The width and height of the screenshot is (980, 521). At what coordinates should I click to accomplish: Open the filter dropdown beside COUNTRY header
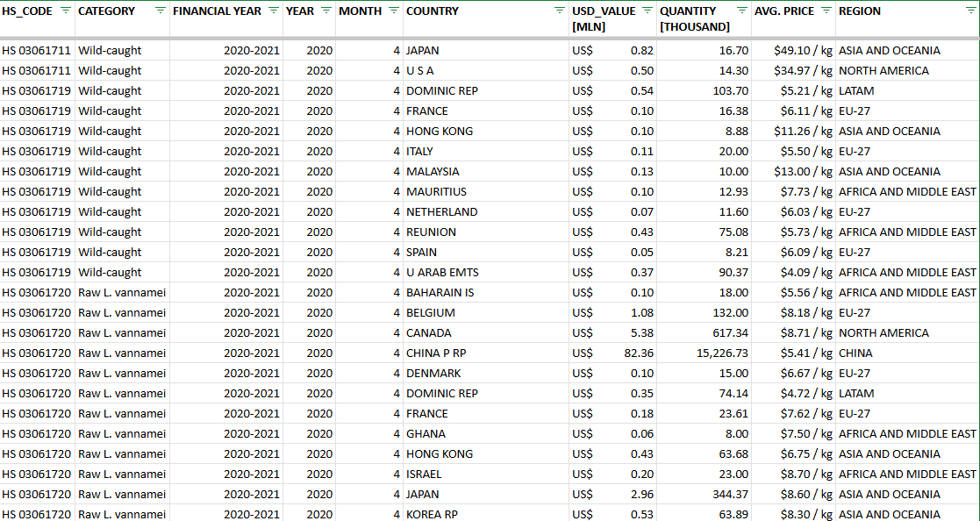click(559, 11)
